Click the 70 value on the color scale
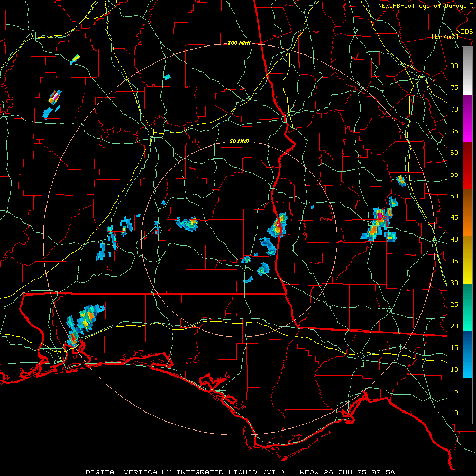476x476 pixels. (454, 109)
